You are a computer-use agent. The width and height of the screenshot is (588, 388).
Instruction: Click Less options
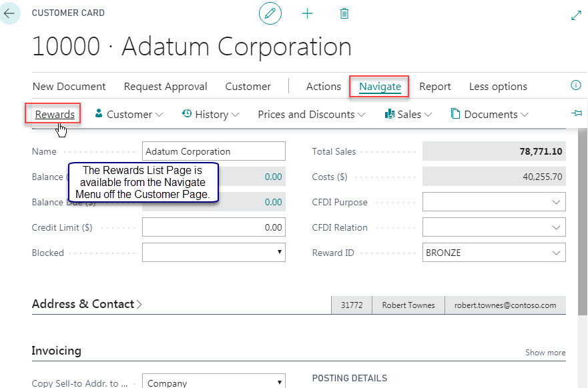tap(498, 87)
